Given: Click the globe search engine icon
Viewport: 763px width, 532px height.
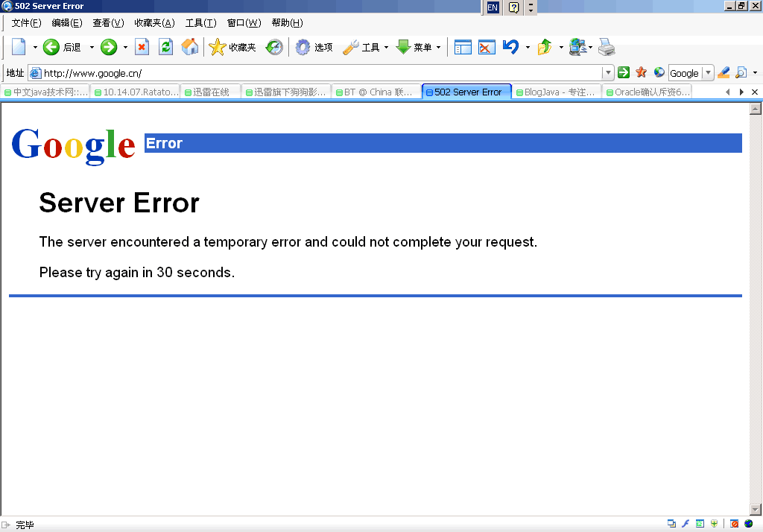Looking at the screenshot, I should click(x=659, y=72).
